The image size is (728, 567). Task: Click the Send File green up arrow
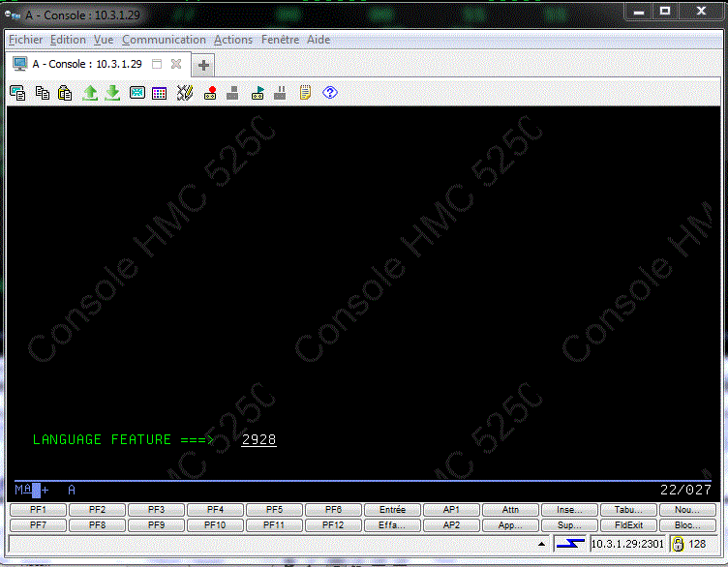pos(90,93)
